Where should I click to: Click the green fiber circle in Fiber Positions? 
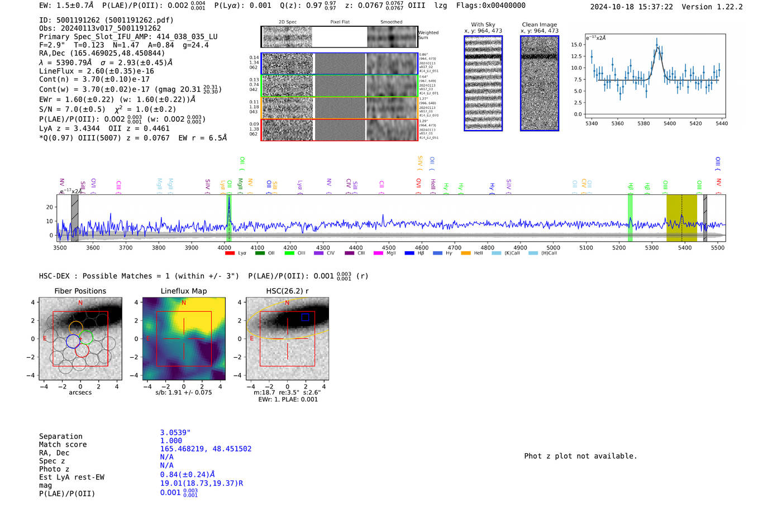click(x=85, y=338)
